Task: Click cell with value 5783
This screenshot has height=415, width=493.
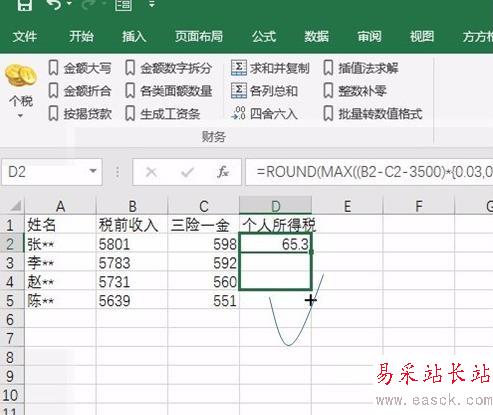Action: (132, 263)
